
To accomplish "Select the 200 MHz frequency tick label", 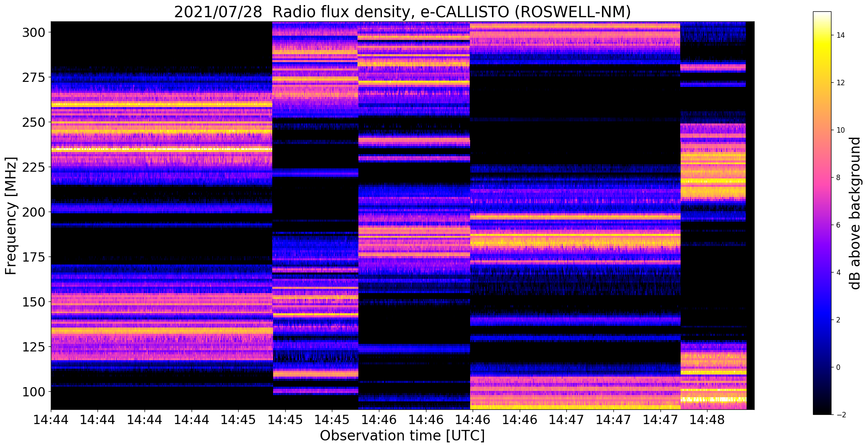I will pos(34,212).
